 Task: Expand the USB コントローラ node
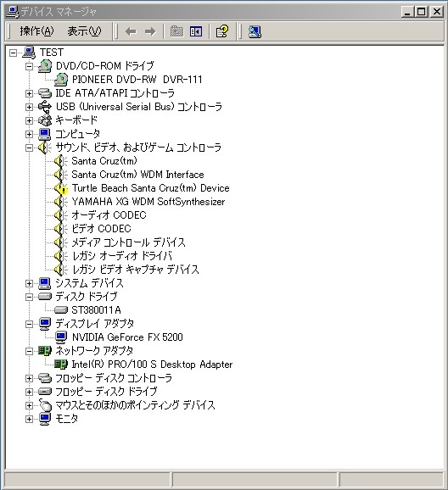29,107
